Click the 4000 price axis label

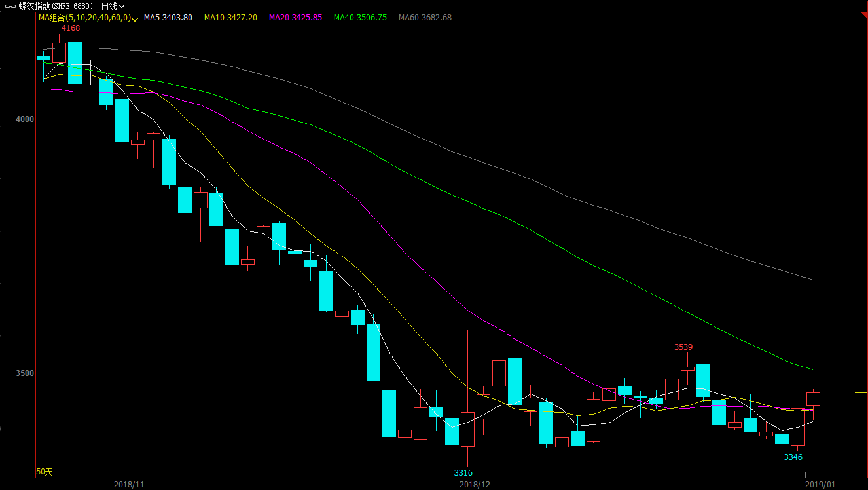pos(26,119)
